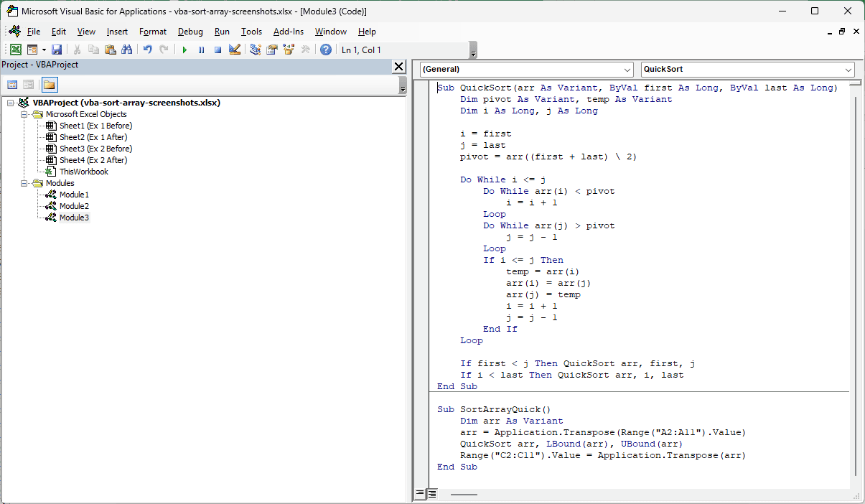
Task: Collapse the VBAProject root node
Action: (x=11, y=103)
